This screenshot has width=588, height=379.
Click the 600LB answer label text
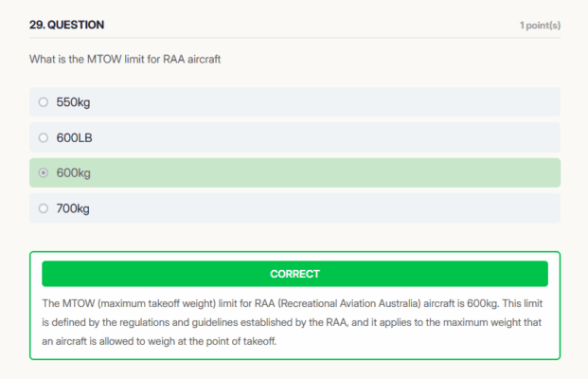tap(74, 137)
